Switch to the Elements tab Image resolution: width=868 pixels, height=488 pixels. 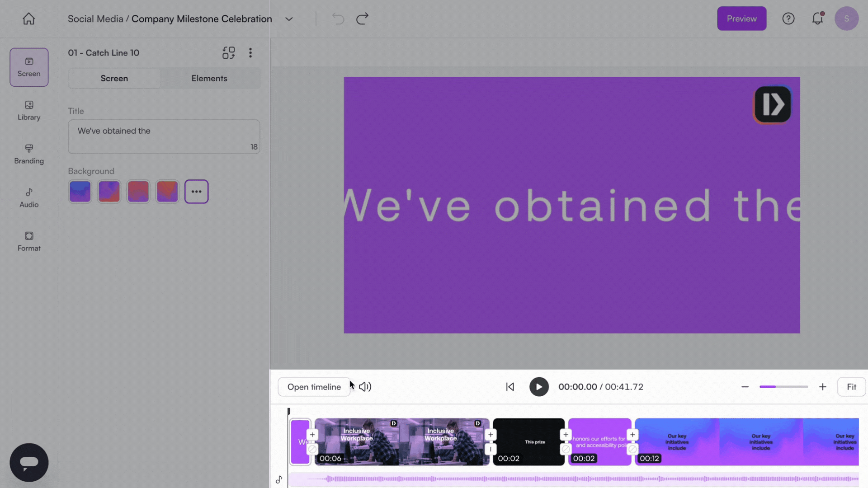coord(209,78)
